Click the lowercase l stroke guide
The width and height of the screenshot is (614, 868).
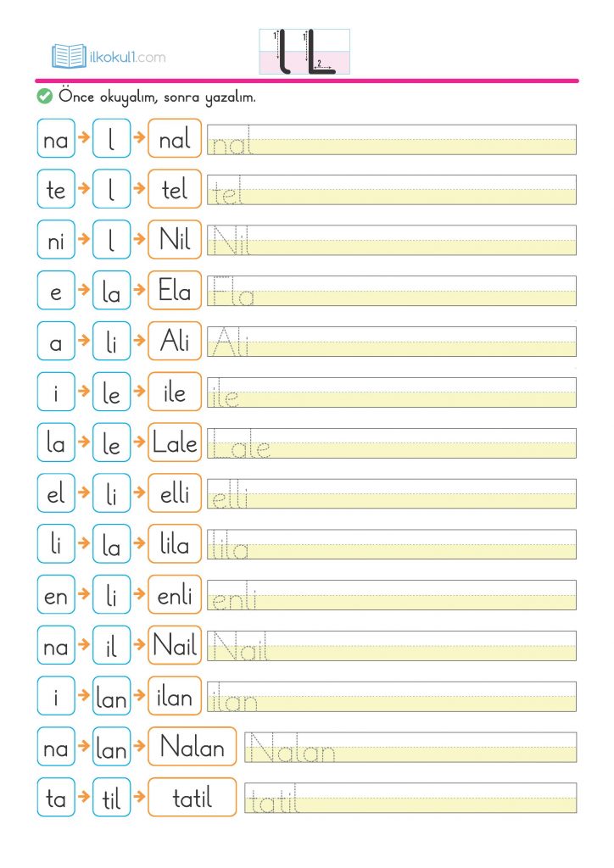coord(282,52)
